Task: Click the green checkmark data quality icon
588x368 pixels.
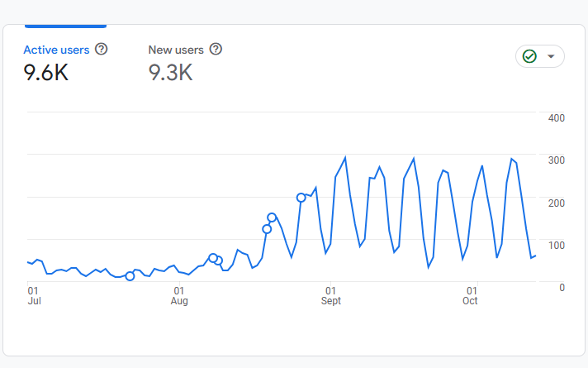Action: pos(529,56)
